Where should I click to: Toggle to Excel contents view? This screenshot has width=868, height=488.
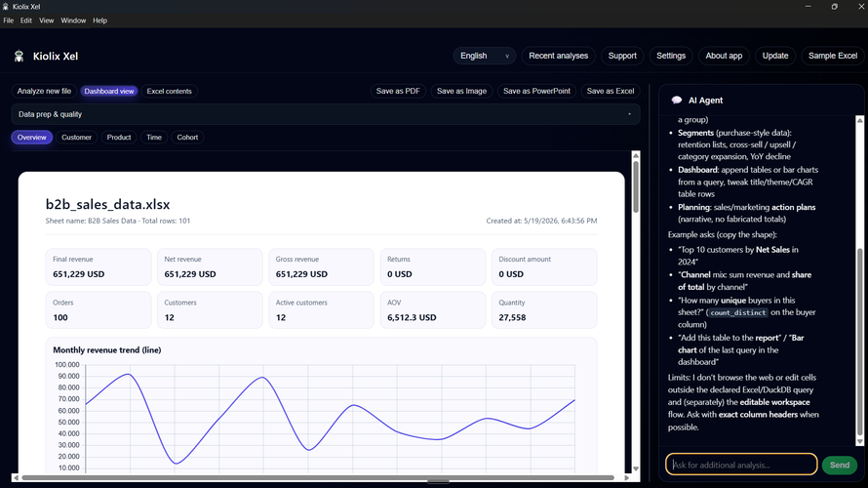(x=170, y=92)
